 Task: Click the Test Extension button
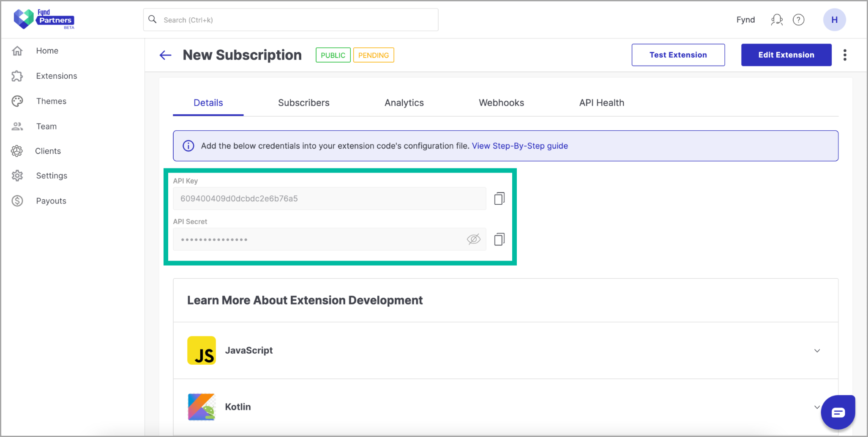(678, 55)
